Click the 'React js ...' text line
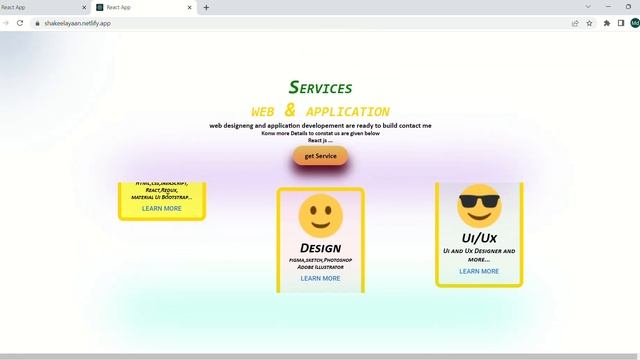 click(x=320, y=140)
